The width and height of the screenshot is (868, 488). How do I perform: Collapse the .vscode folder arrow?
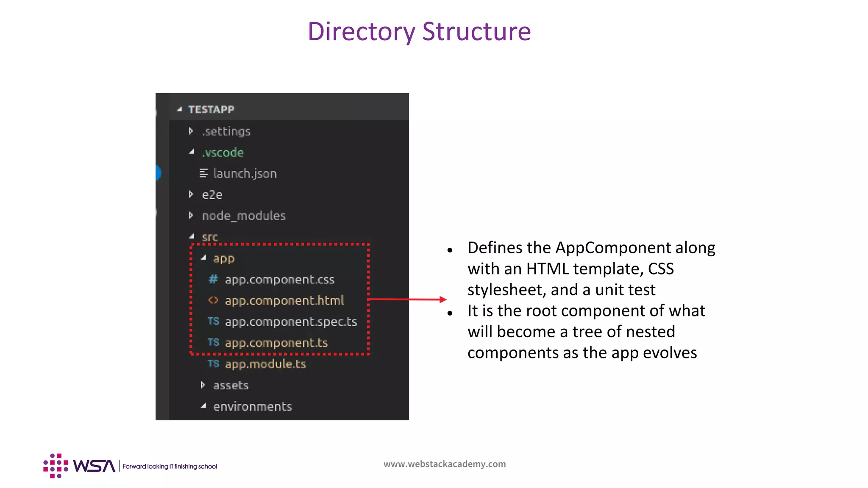pos(192,152)
